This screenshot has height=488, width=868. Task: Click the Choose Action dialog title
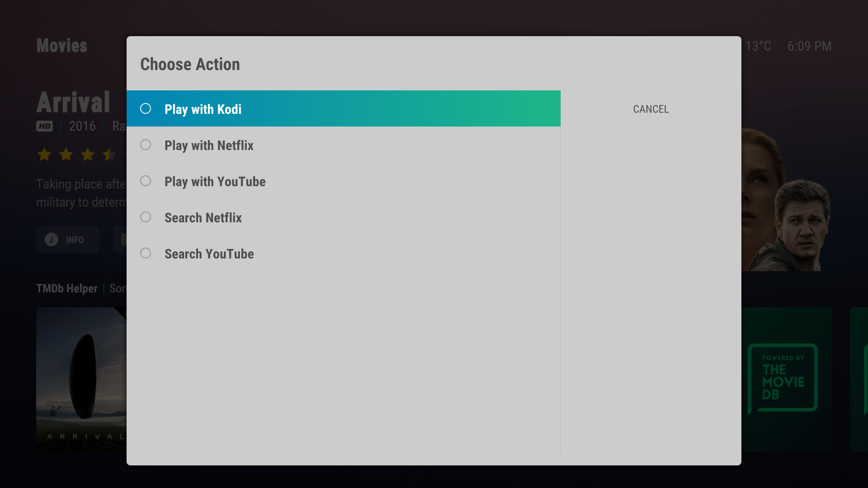coord(190,64)
